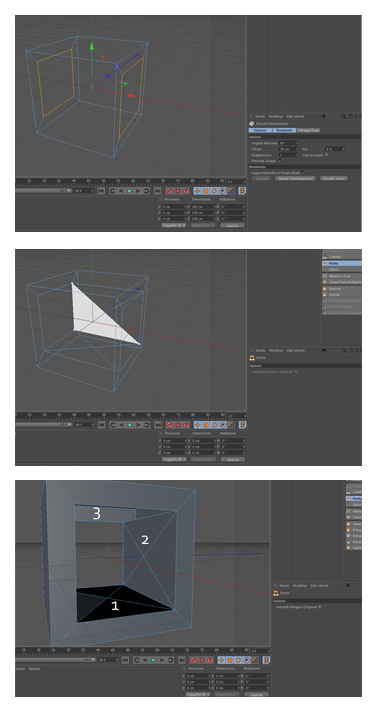376x710 pixels.
Task: Select the Coltello tool in middle screenshot
Action: tap(342, 257)
